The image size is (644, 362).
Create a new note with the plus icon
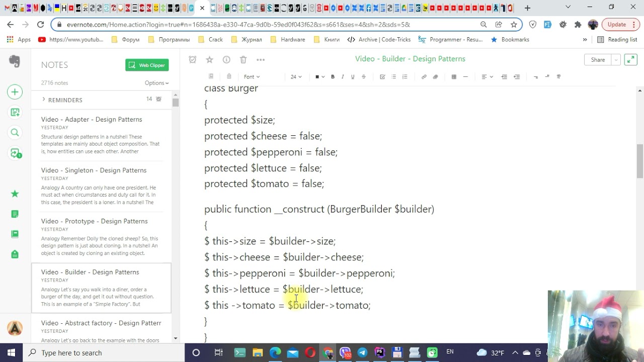(15, 92)
